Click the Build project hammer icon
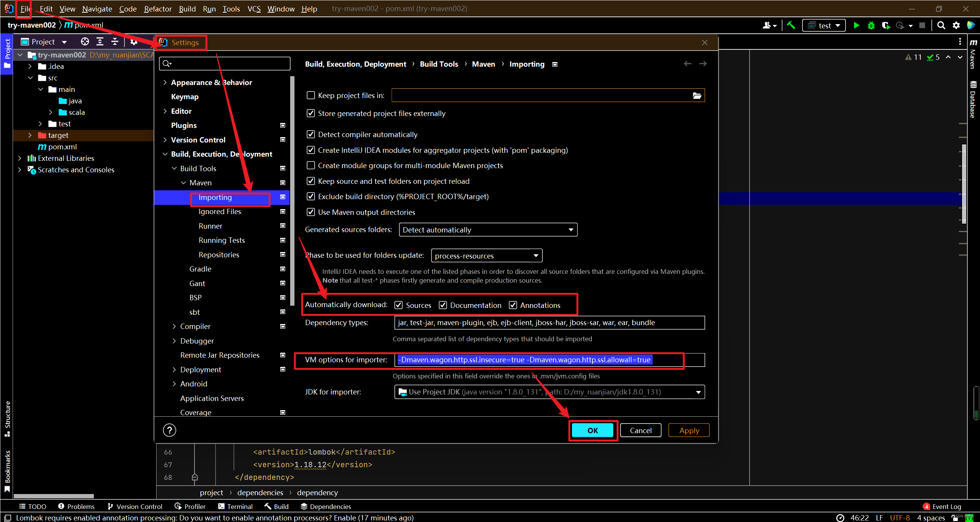This screenshot has width=980, height=522. point(791,26)
